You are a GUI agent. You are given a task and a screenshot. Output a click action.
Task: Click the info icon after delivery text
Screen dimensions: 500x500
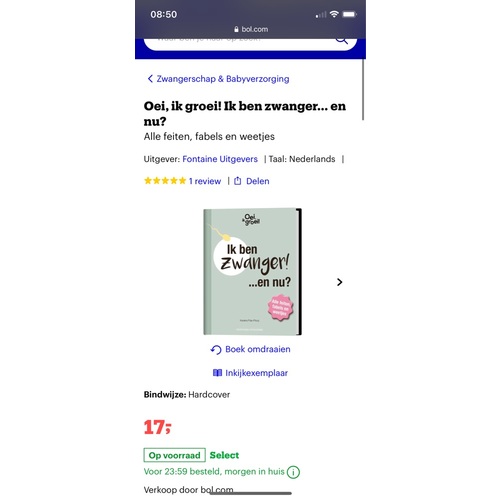click(293, 472)
